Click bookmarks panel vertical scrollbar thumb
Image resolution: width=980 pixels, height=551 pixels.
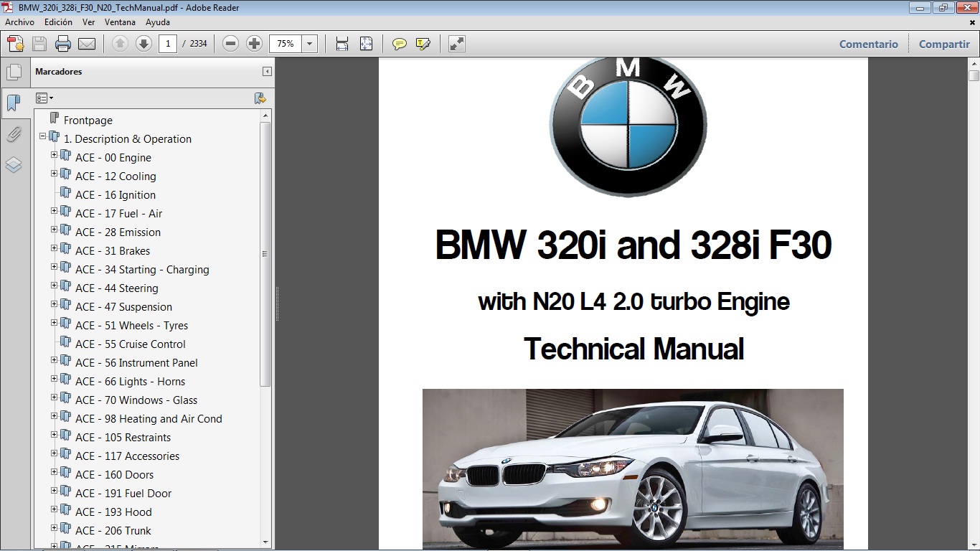[x=265, y=254]
